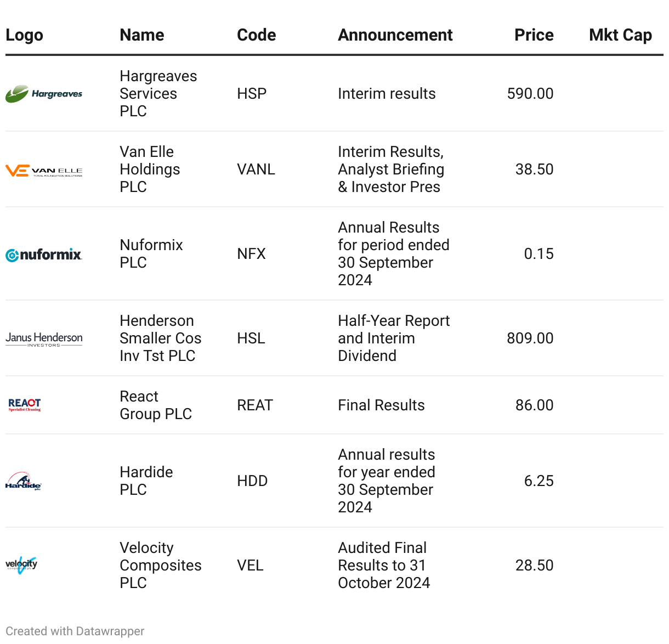The width and height of the screenshot is (669, 644).
Task: Click the Hargreaves company logo
Action: click(x=44, y=94)
